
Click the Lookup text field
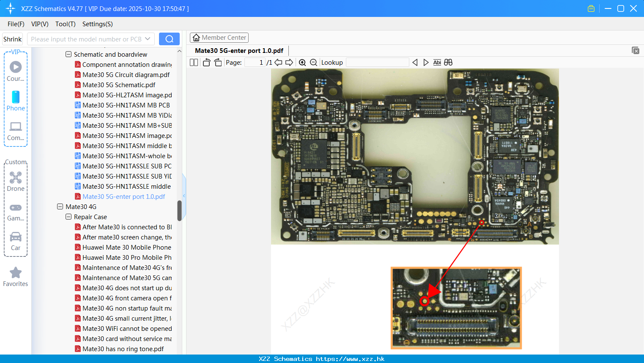[377, 63]
